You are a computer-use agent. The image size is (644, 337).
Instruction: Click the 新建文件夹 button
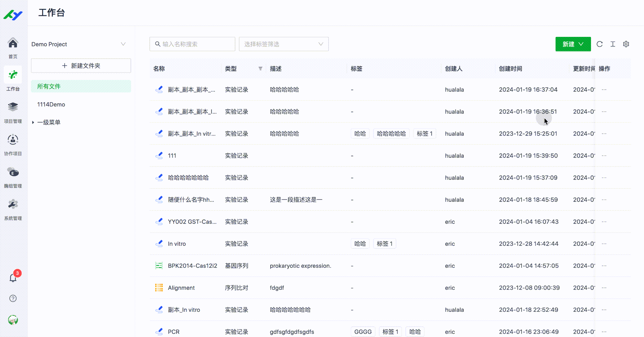click(81, 66)
